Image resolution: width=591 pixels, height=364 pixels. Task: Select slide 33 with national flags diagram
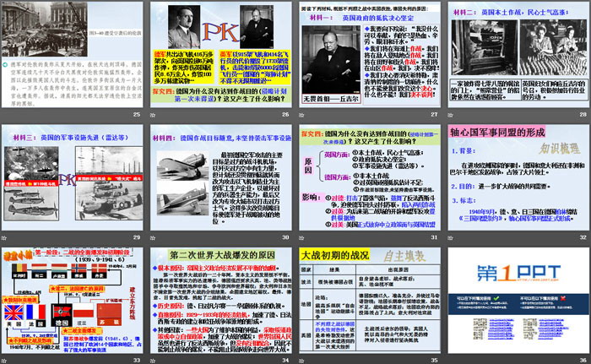point(73,301)
